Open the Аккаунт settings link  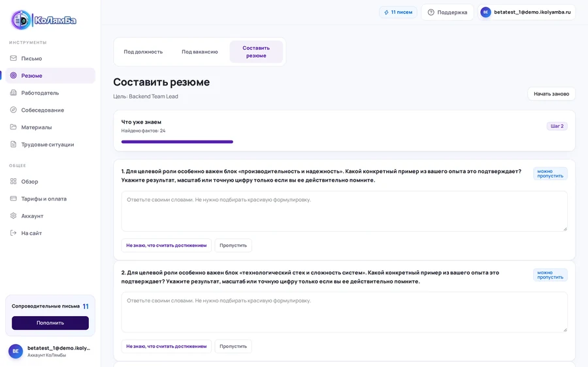50,216
